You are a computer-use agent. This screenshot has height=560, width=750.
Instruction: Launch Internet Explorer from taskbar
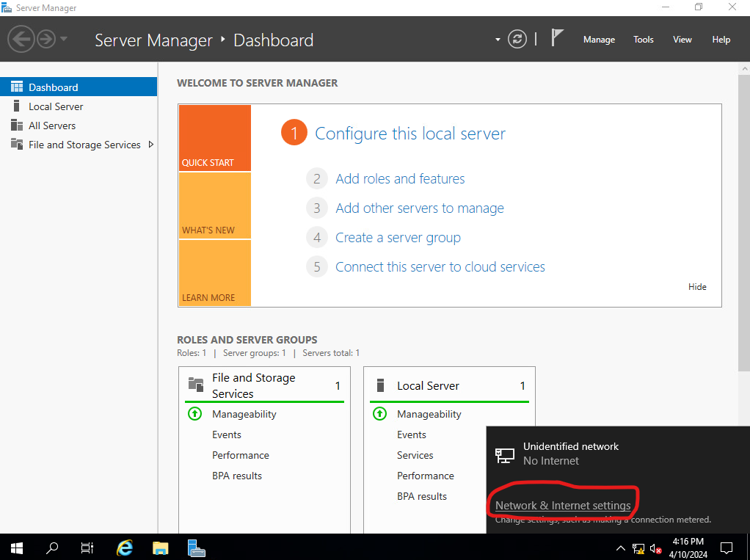125,548
